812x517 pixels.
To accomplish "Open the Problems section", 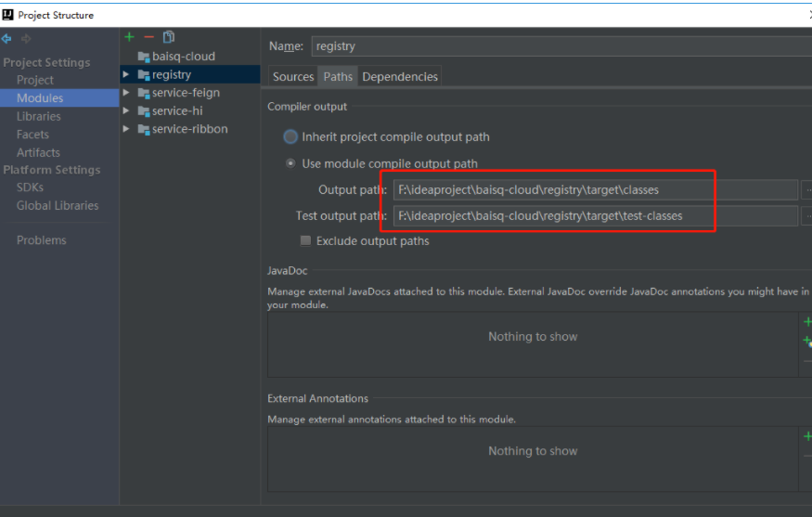I will tap(42, 239).
